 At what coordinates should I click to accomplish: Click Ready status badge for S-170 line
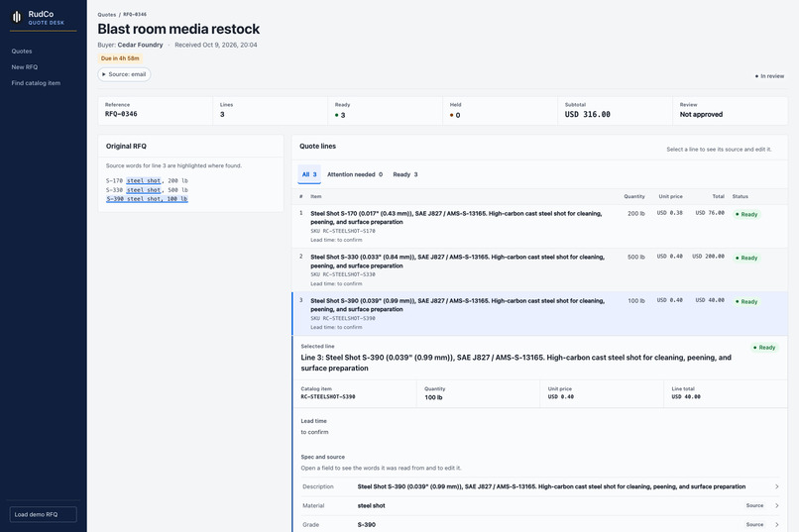click(x=746, y=214)
